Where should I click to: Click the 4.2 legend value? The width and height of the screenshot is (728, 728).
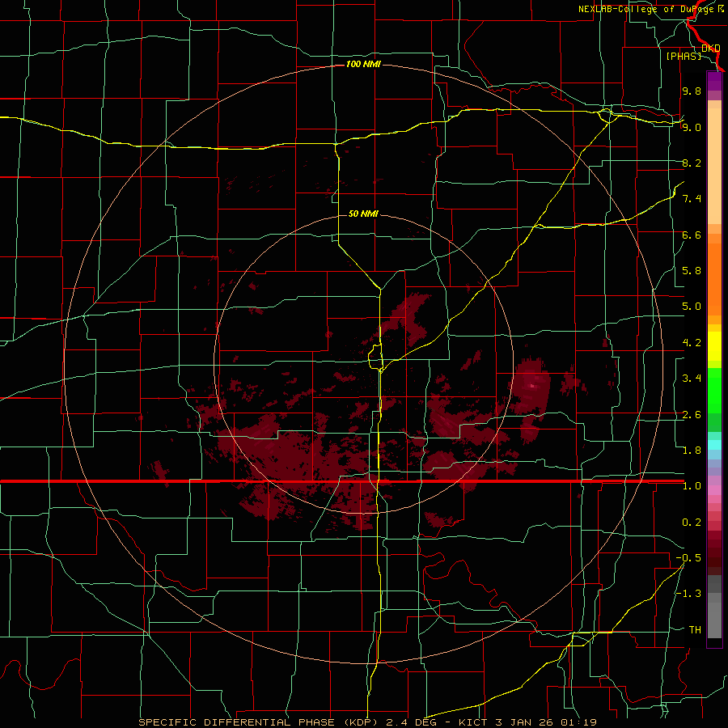pyautogui.click(x=692, y=343)
